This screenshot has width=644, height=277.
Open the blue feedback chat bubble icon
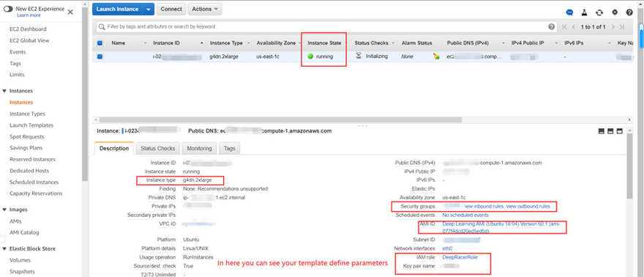[569, 12]
